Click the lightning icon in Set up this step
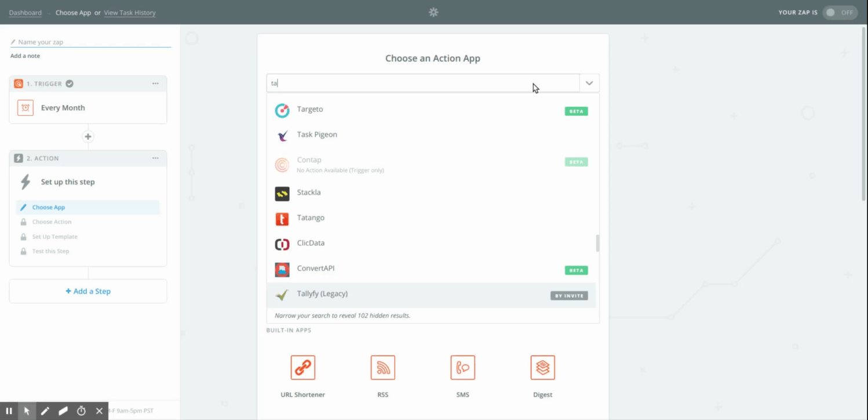This screenshot has width=868, height=420. point(24,182)
